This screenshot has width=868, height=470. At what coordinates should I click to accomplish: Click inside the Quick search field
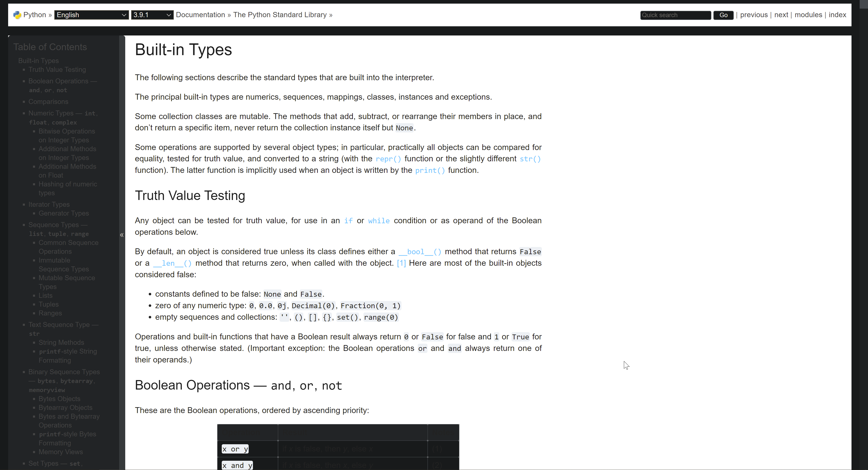point(675,15)
